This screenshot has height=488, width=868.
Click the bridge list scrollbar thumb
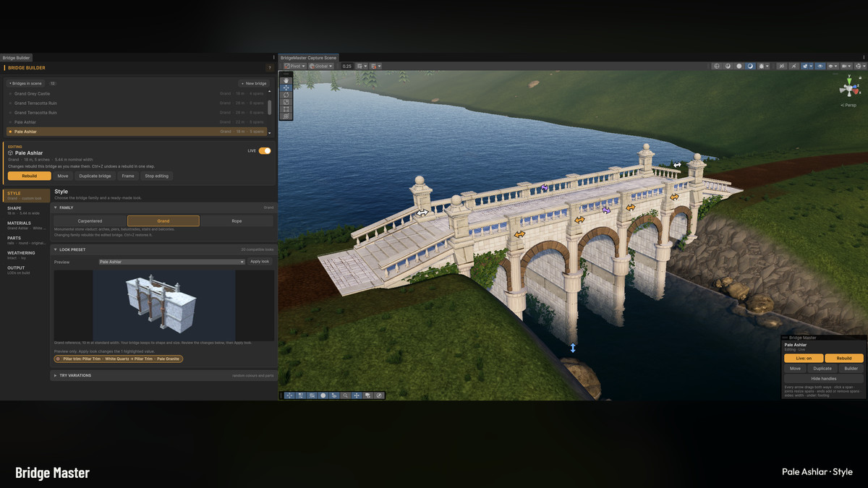(269, 107)
